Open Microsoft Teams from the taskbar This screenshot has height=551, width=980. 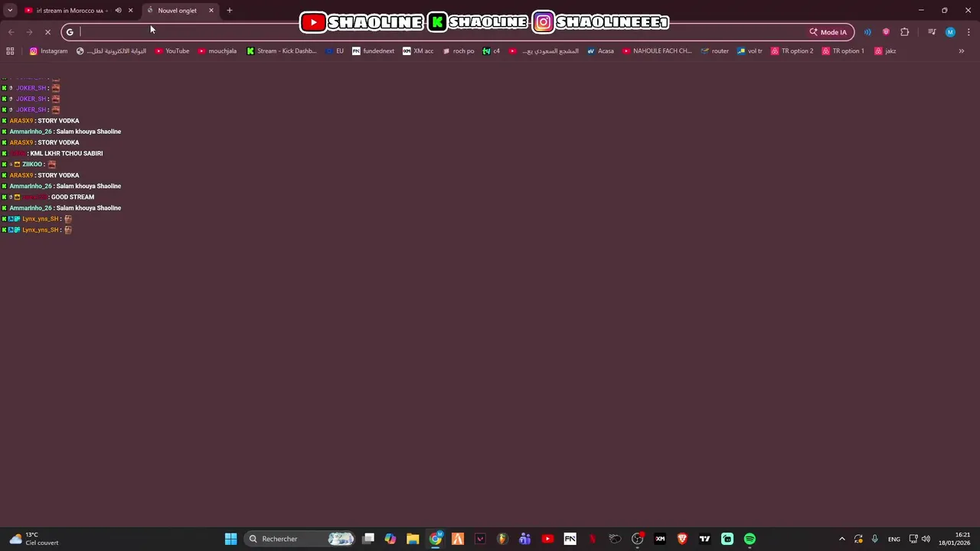pyautogui.click(x=524, y=539)
